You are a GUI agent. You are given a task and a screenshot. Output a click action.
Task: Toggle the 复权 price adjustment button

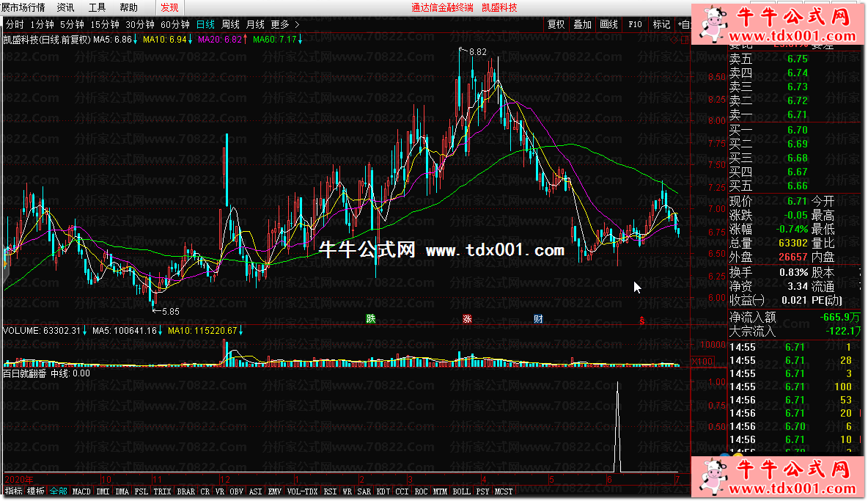tap(556, 24)
